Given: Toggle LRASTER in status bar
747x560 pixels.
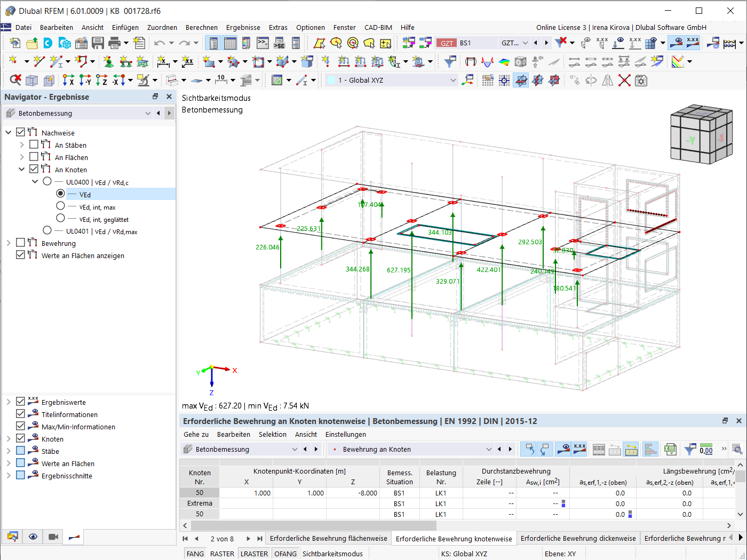Looking at the screenshot, I should (x=255, y=554).
